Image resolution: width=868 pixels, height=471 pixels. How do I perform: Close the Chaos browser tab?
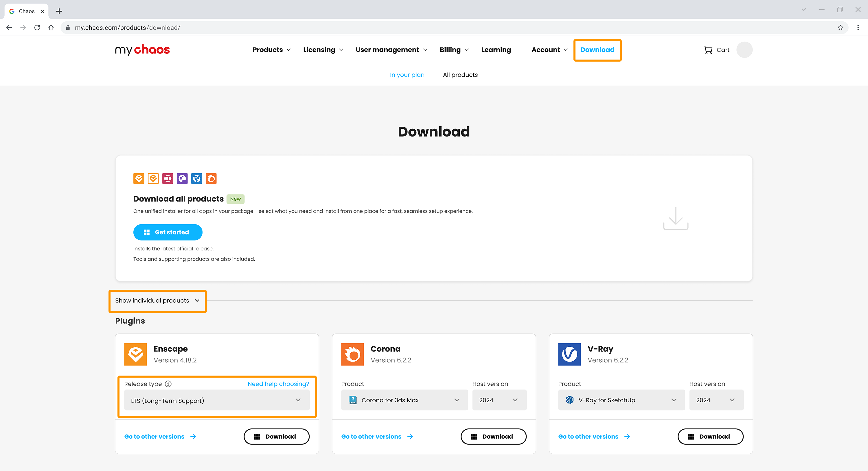[x=43, y=12]
